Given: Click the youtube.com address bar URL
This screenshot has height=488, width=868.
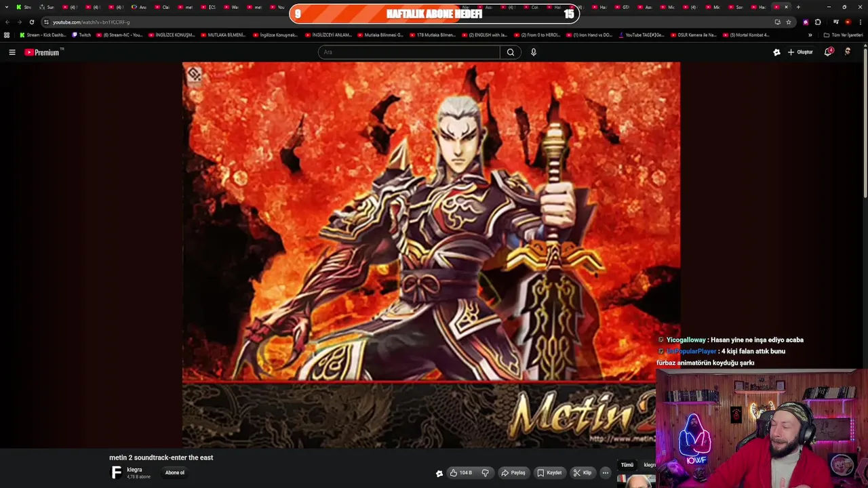Looking at the screenshot, I should [91, 22].
